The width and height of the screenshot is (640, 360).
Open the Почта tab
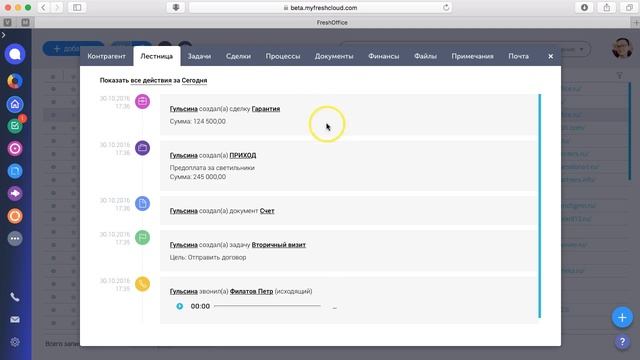(518, 56)
